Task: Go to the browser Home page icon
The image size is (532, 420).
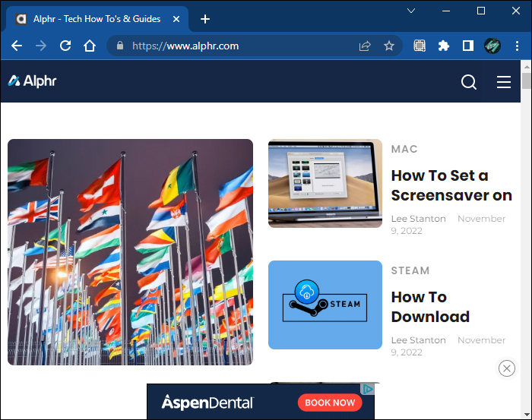Action: (90, 46)
